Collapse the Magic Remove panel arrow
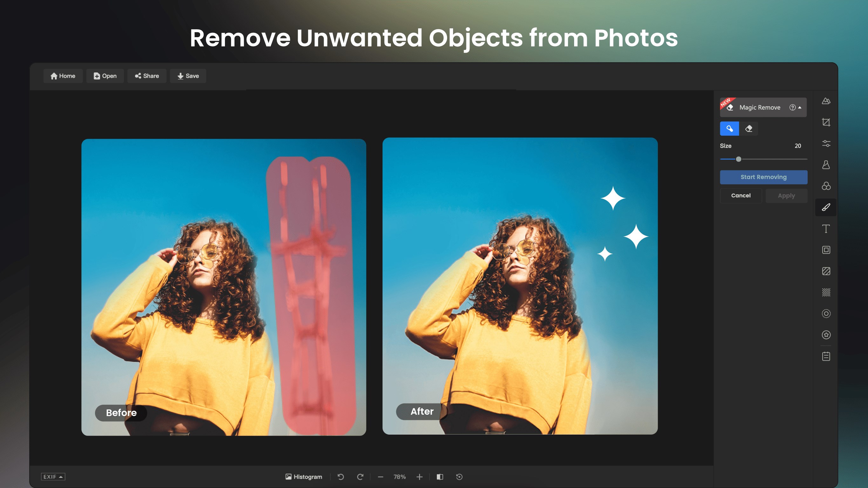The height and width of the screenshot is (488, 868). 800,107
